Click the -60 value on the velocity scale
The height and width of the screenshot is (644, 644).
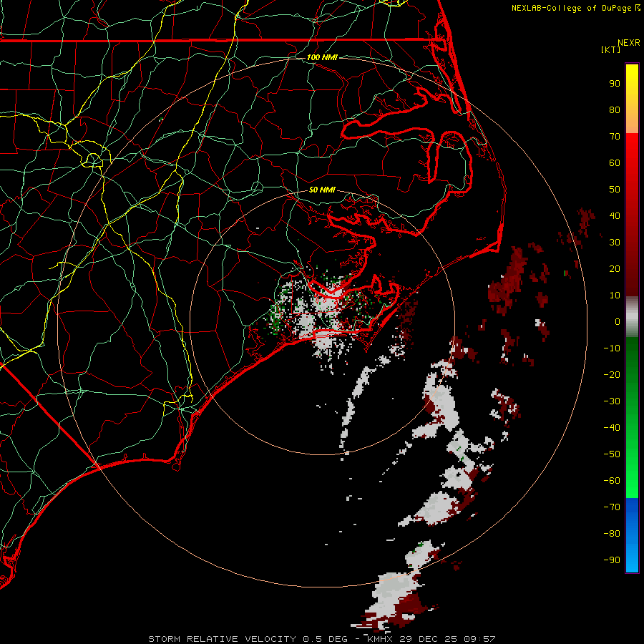click(x=612, y=481)
